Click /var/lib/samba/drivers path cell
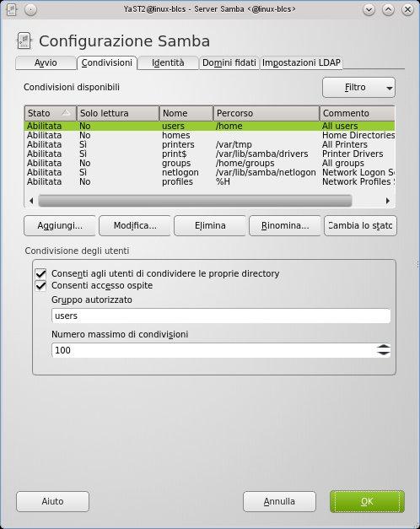The width and height of the screenshot is (420, 529). [261, 154]
